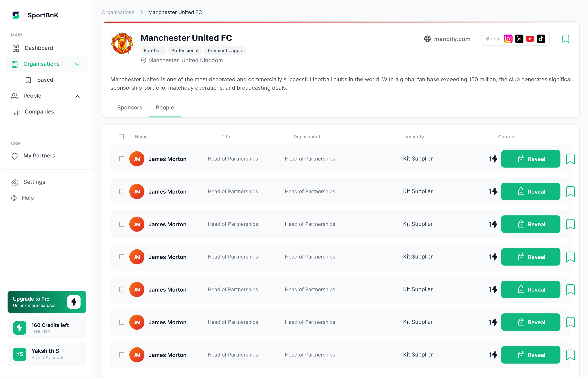Tick checkbox for seventh James Morton row
The width and height of the screenshot is (588, 379).
(122, 355)
